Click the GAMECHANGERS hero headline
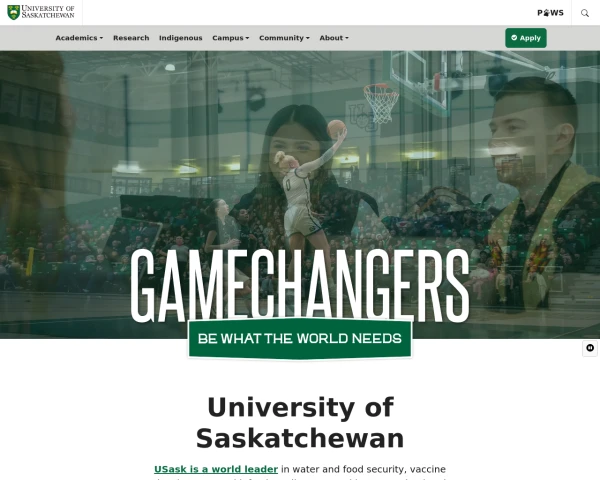 tap(300, 286)
